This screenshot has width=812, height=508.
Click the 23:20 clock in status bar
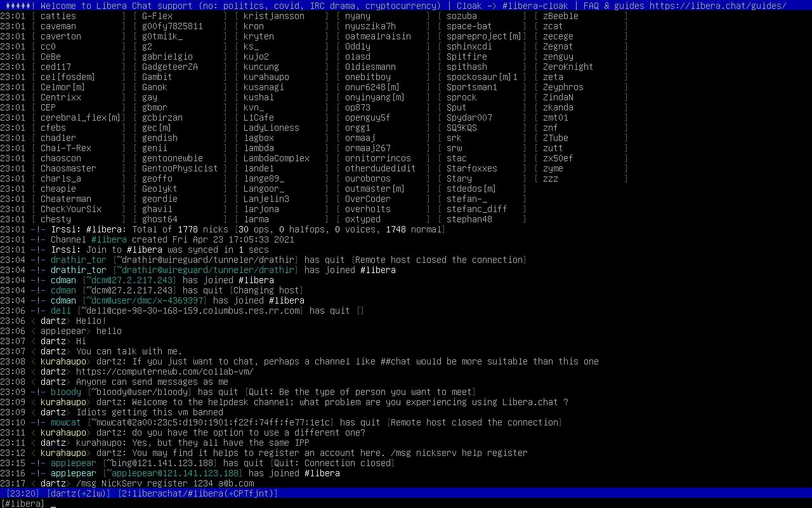coord(23,493)
